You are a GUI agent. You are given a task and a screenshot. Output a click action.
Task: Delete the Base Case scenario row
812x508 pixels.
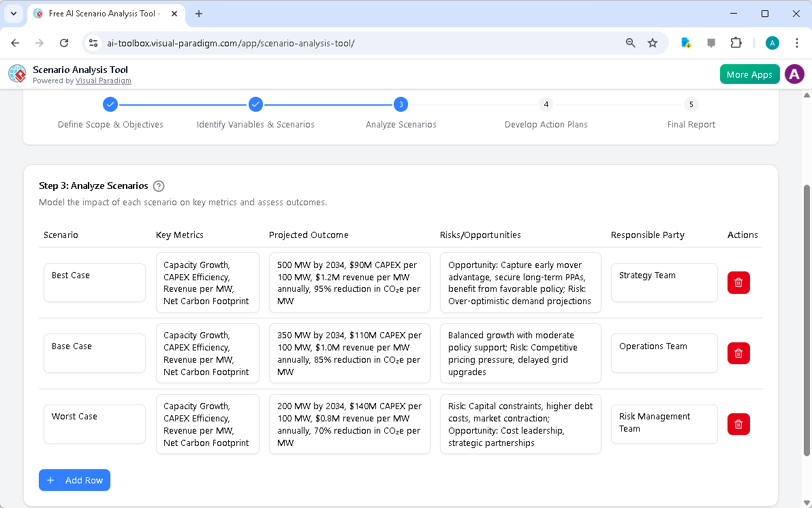(738, 353)
